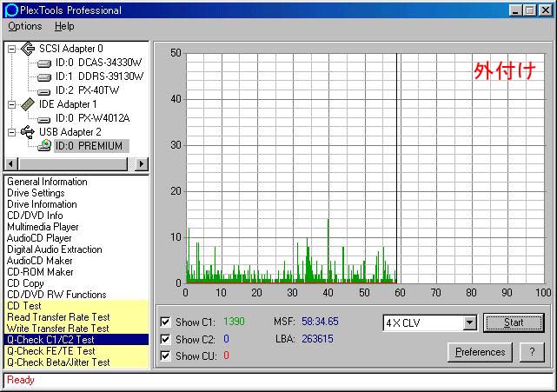Close the PlexTools Professional window
Image resolution: width=557 pixels, height=392 pixels.
546,10
